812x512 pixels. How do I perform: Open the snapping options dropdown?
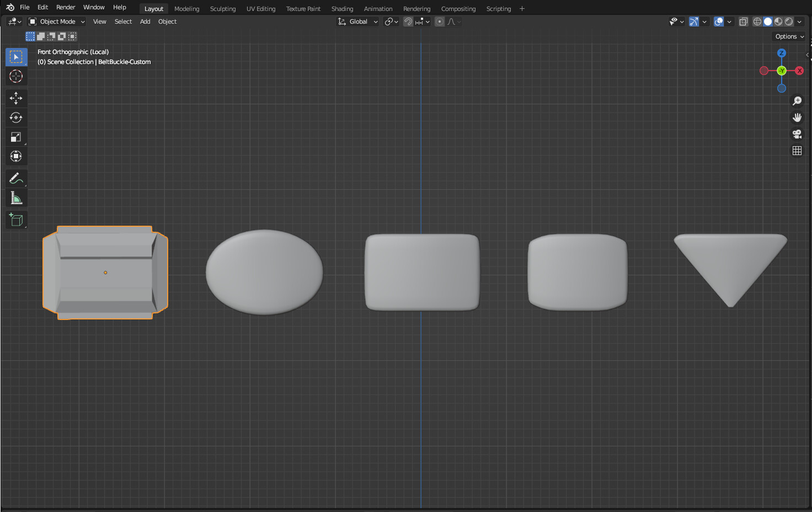click(423, 22)
